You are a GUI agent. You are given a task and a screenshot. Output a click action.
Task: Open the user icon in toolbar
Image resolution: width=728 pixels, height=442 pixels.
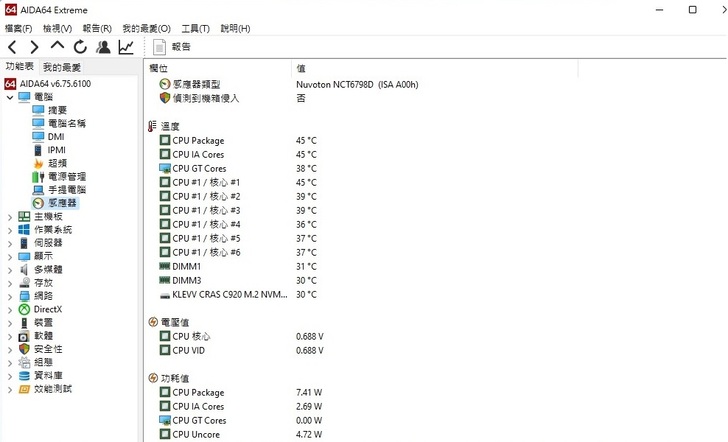103,47
